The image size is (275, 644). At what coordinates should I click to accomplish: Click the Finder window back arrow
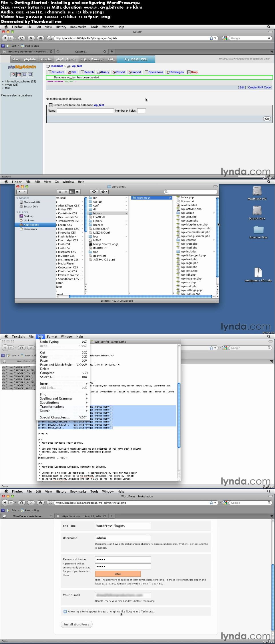click(x=19, y=191)
